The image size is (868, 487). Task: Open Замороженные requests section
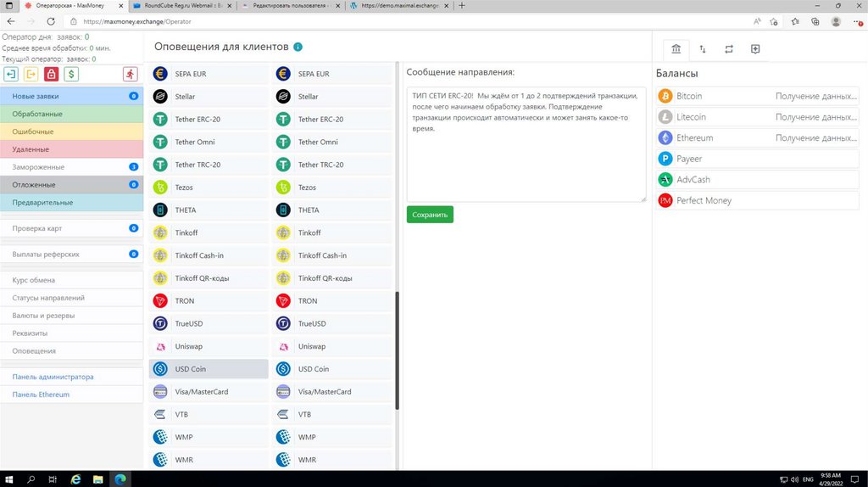71,167
